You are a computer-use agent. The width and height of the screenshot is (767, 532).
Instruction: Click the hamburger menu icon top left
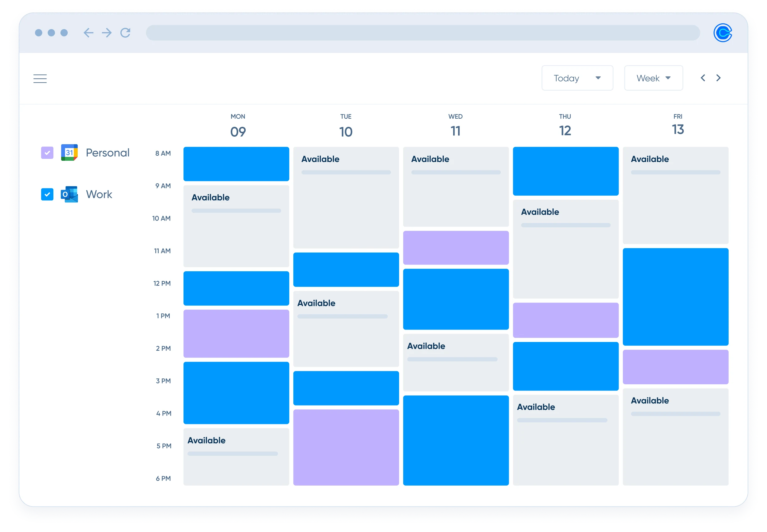click(x=40, y=78)
